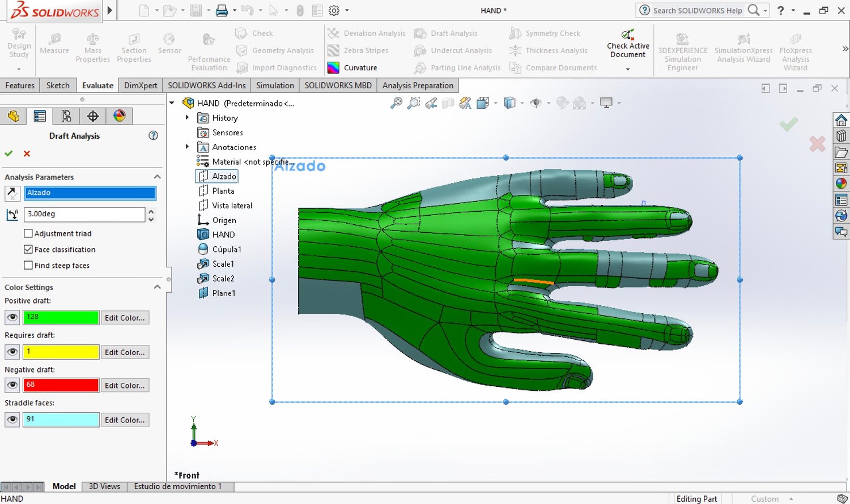Edit Color for Requires draft
This screenshot has width=850, height=504.
[x=125, y=352]
